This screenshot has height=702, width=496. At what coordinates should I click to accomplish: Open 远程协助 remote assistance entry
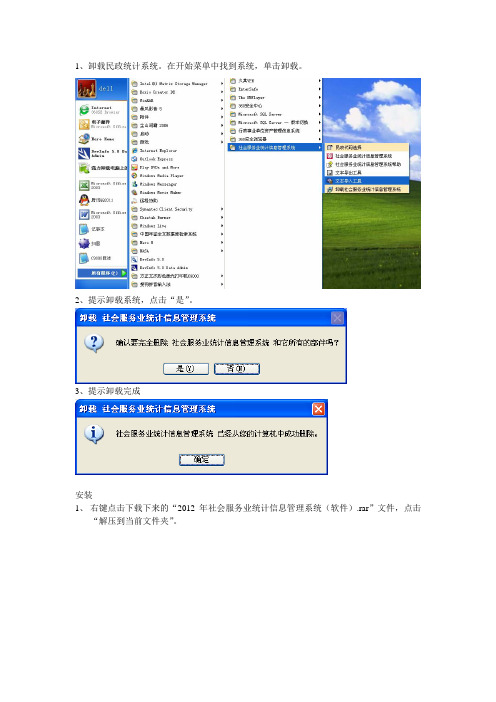[x=143, y=201]
